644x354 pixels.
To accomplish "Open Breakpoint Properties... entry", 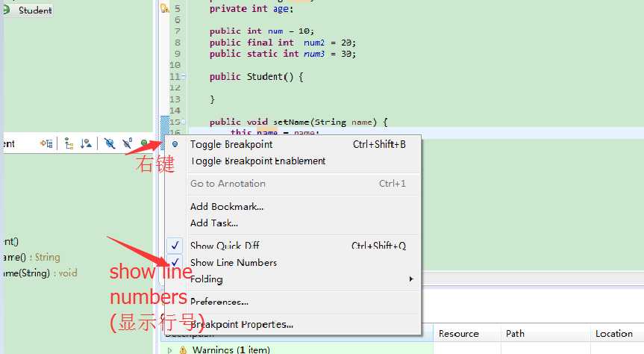I will (242, 324).
